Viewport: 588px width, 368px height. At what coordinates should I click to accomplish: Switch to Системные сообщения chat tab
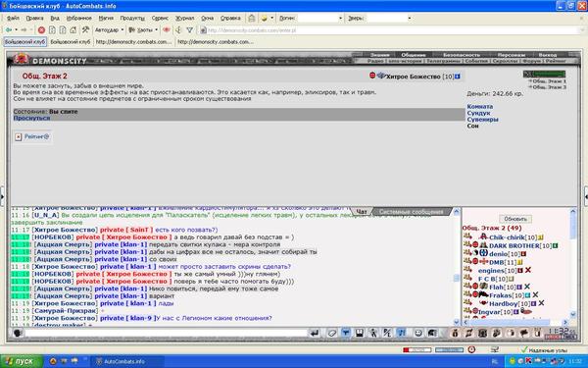(x=411, y=212)
